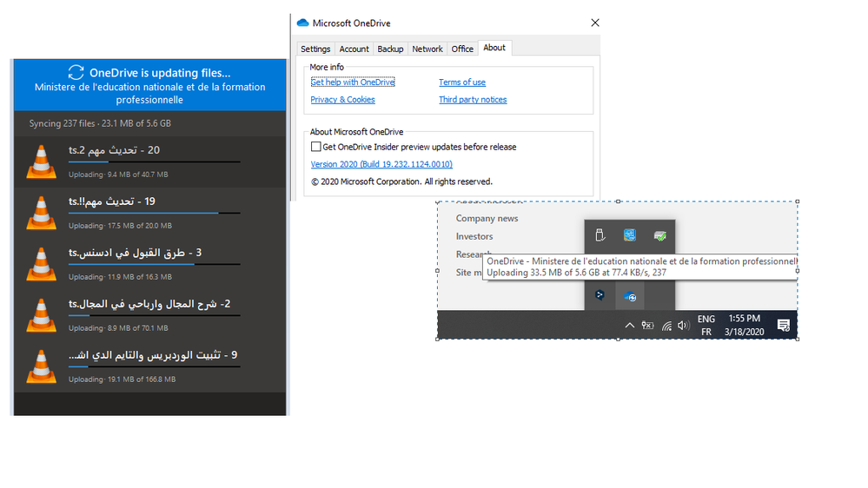This screenshot has width=868, height=488.
Task: Click the VLC cone icon for file 9
Action: click(x=42, y=366)
